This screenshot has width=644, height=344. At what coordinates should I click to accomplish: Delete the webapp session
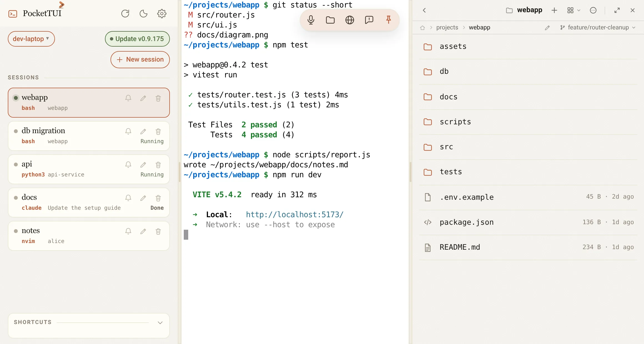(158, 98)
